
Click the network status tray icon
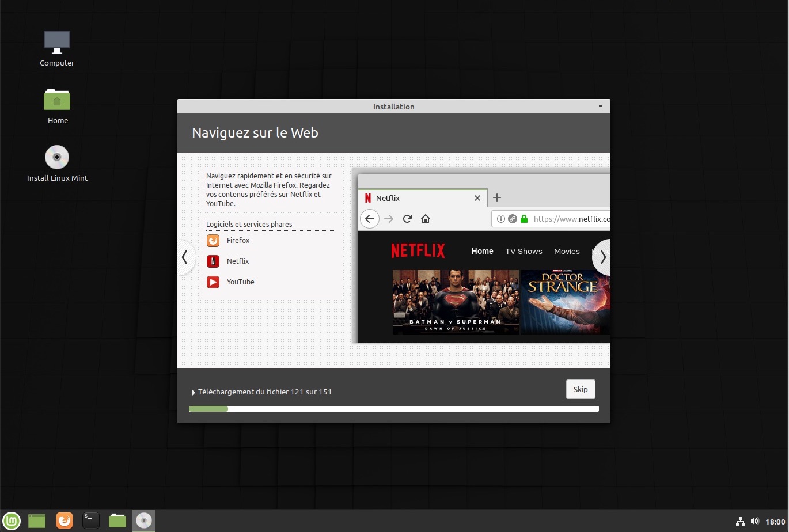click(741, 522)
